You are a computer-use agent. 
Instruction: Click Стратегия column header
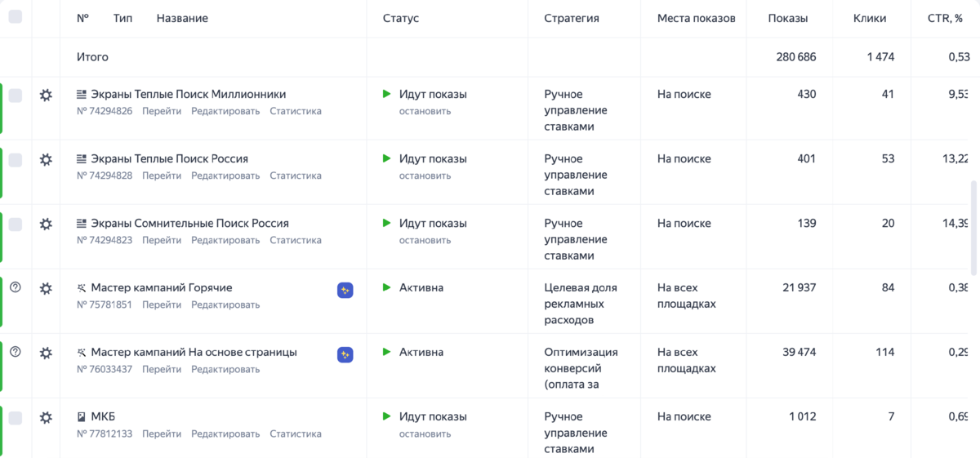[x=572, y=18]
